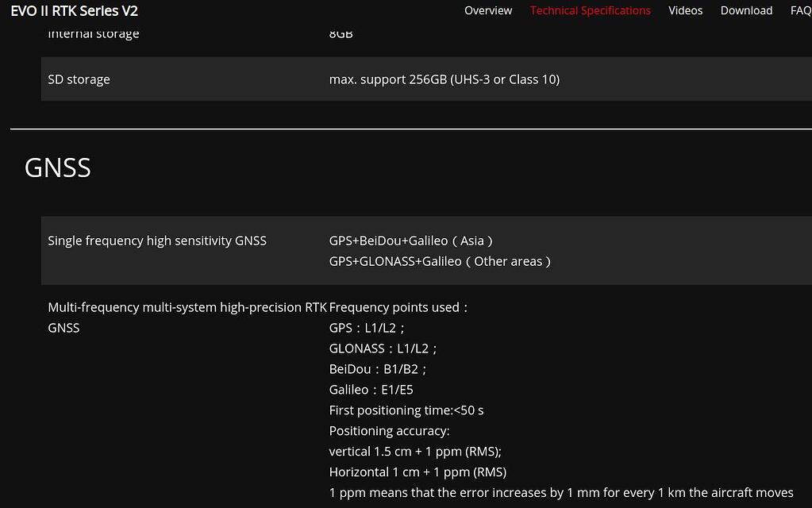812x508 pixels.
Task: Click the GLONASS L1/L2 specification text
Action: point(383,348)
